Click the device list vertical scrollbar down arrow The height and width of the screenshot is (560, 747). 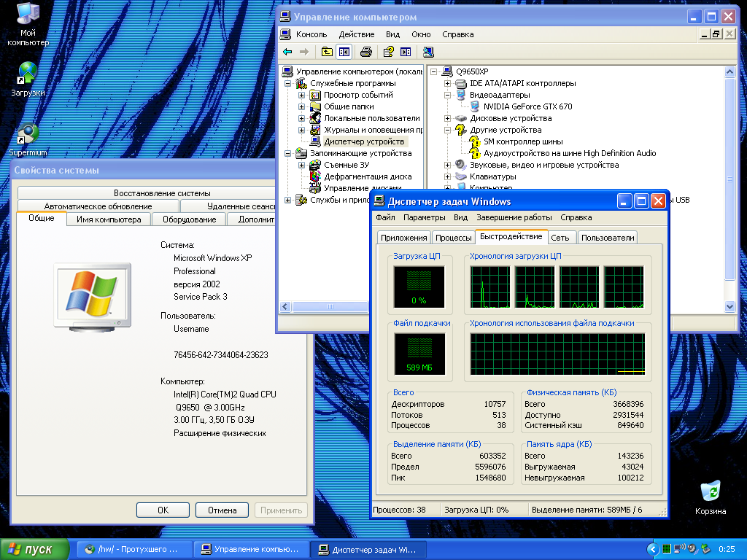(x=730, y=307)
